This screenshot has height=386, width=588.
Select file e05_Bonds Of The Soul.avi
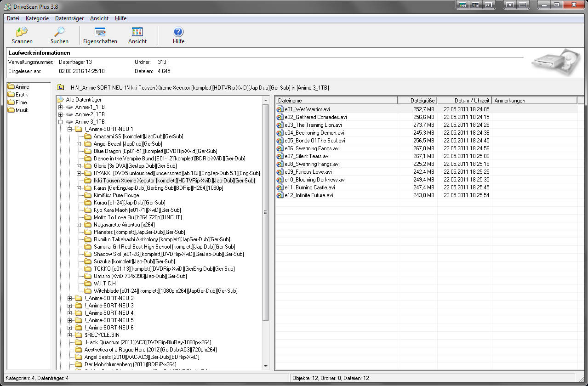(314, 141)
